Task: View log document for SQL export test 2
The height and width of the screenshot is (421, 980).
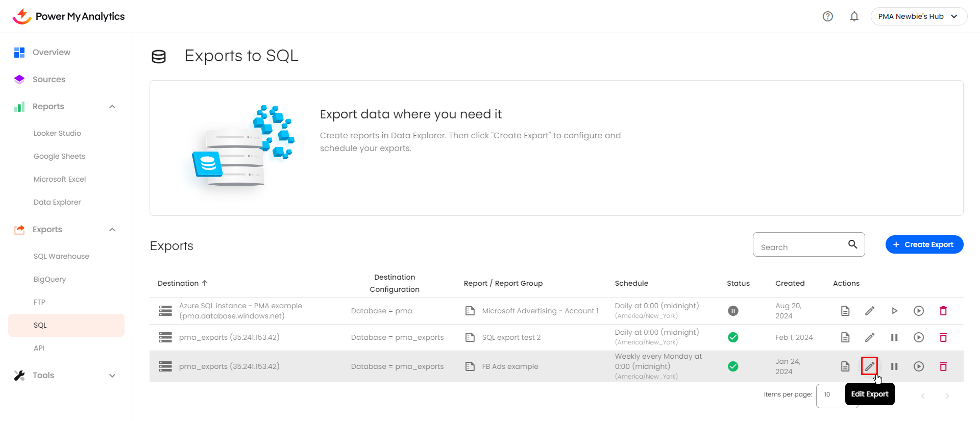Action: 845,337
